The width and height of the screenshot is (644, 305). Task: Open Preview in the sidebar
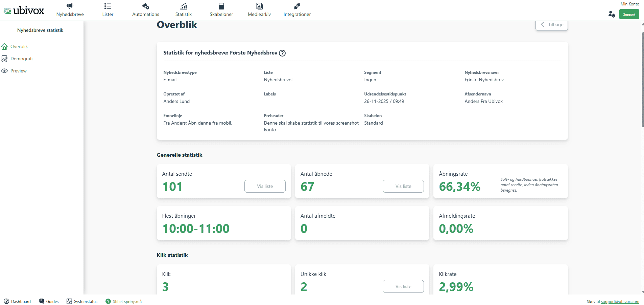[19, 71]
